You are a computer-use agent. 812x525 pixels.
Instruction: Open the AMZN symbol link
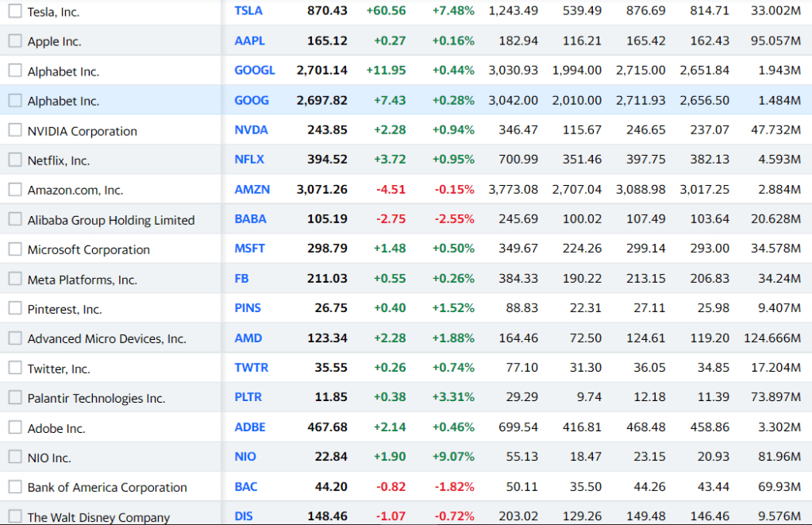pyautogui.click(x=252, y=189)
